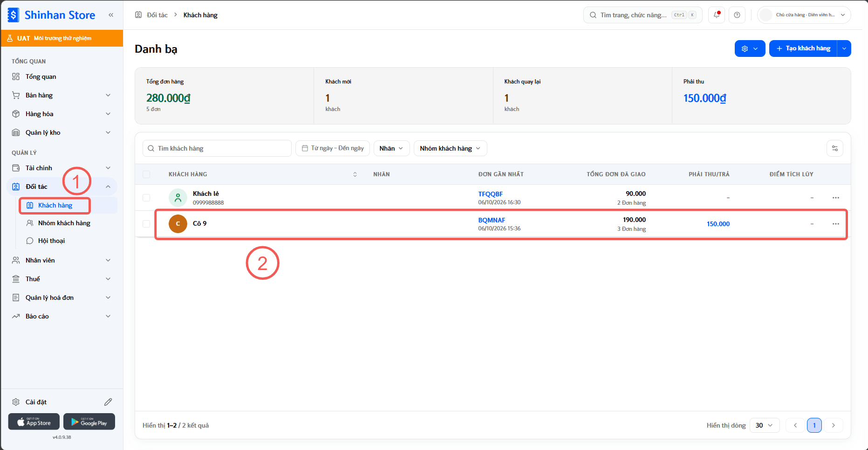Open order link TFQQBF
Image resolution: width=868 pixels, height=450 pixels.
click(x=490, y=194)
